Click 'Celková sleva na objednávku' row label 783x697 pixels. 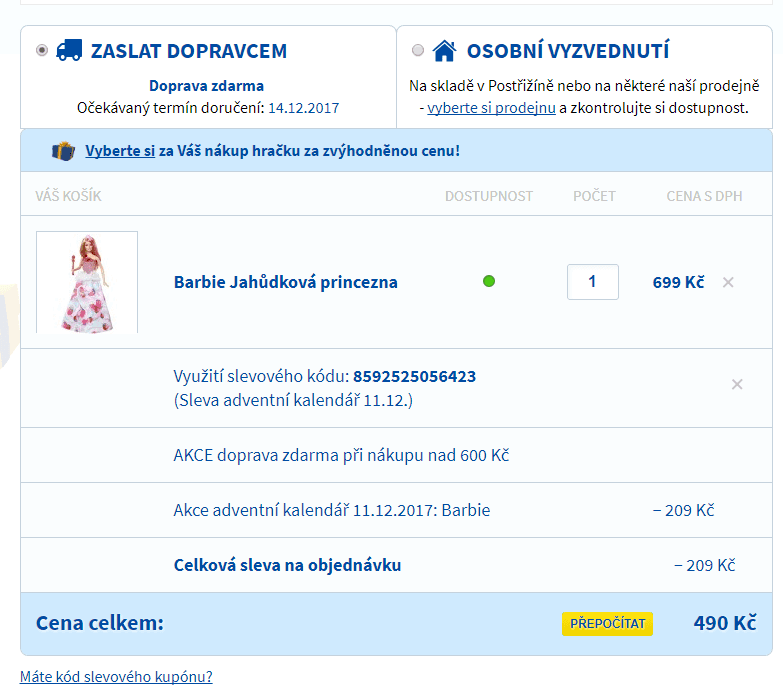[x=287, y=565]
